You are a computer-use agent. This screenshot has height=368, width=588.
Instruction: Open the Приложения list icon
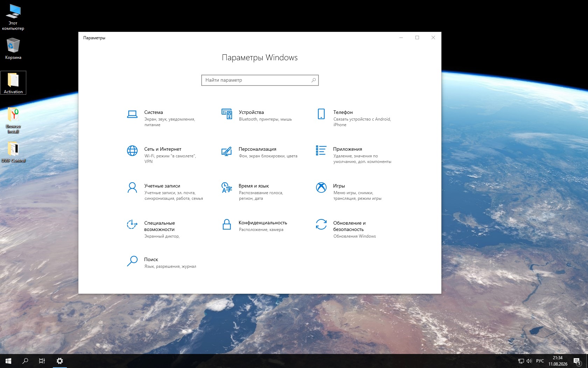pyautogui.click(x=321, y=150)
